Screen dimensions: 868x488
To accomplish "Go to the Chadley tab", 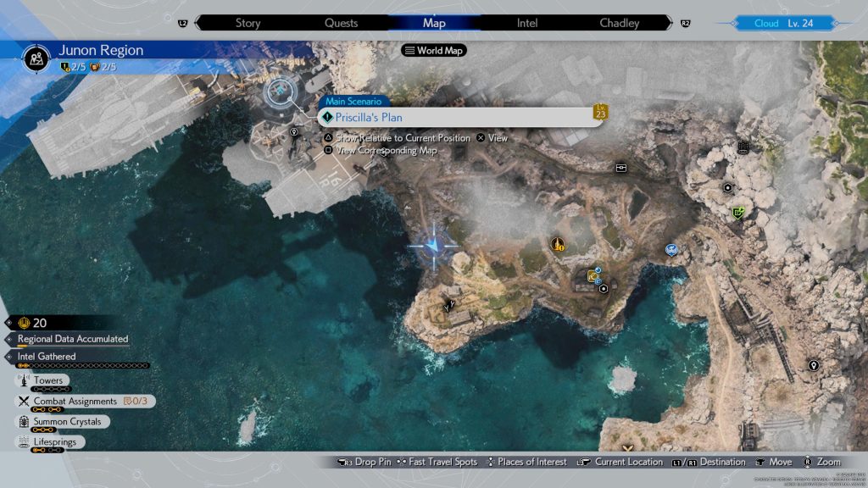I will click(620, 23).
